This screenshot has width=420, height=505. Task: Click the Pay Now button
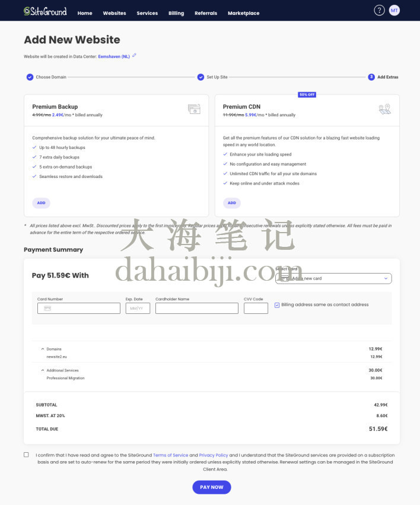[x=212, y=487]
